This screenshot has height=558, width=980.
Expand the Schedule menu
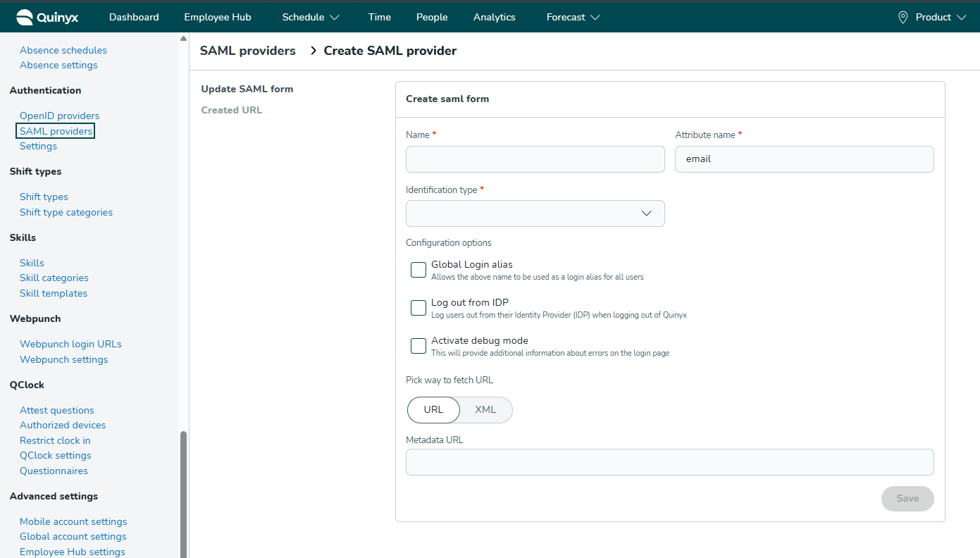311,17
